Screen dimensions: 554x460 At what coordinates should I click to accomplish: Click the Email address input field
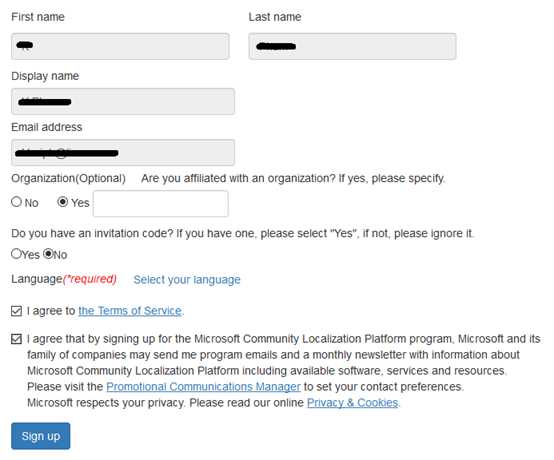pos(123,153)
